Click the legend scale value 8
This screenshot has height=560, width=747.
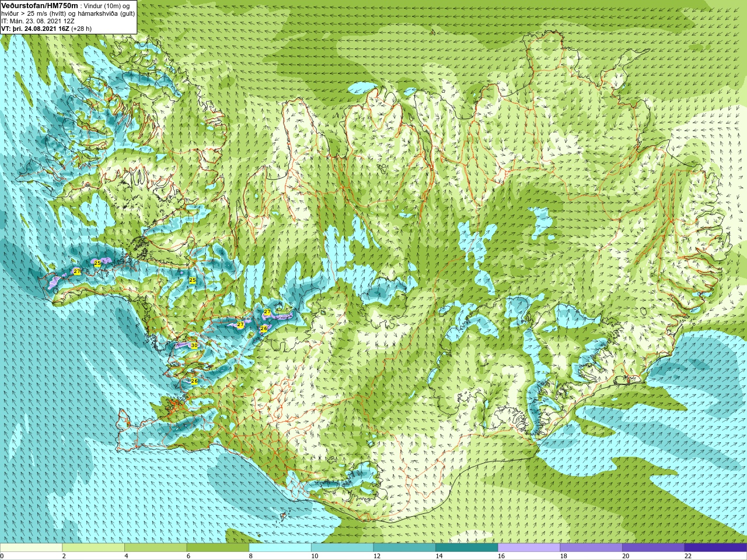[251, 556]
